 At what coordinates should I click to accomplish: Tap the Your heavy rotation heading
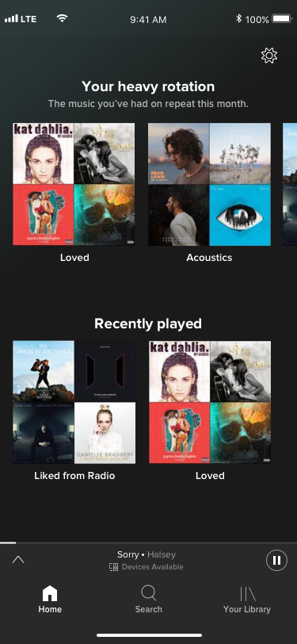148,86
